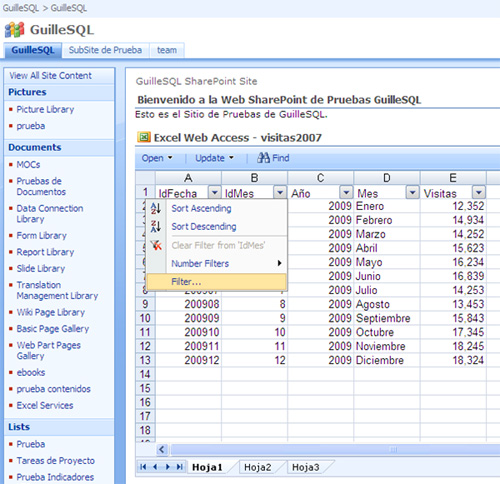Go to previous sheet arrow
Screen dimensions: 500x484
(155, 467)
